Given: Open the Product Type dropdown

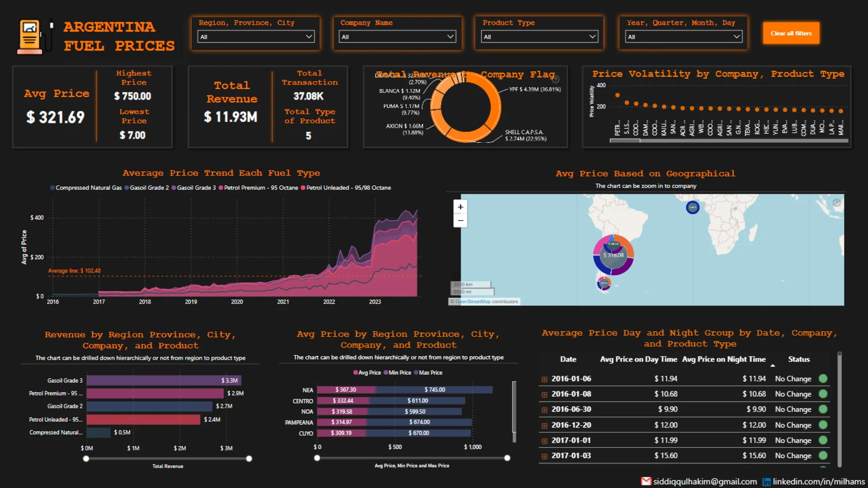Looking at the screenshot, I should coord(540,37).
